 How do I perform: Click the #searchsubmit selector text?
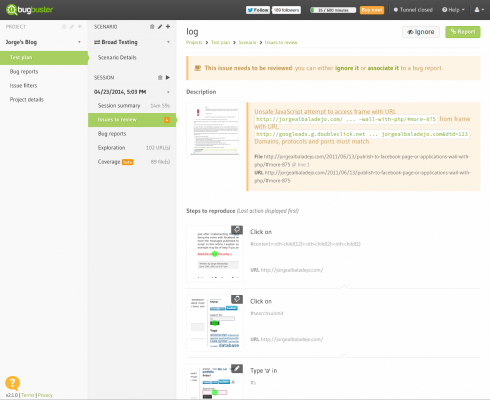pyautogui.click(x=267, y=313)
